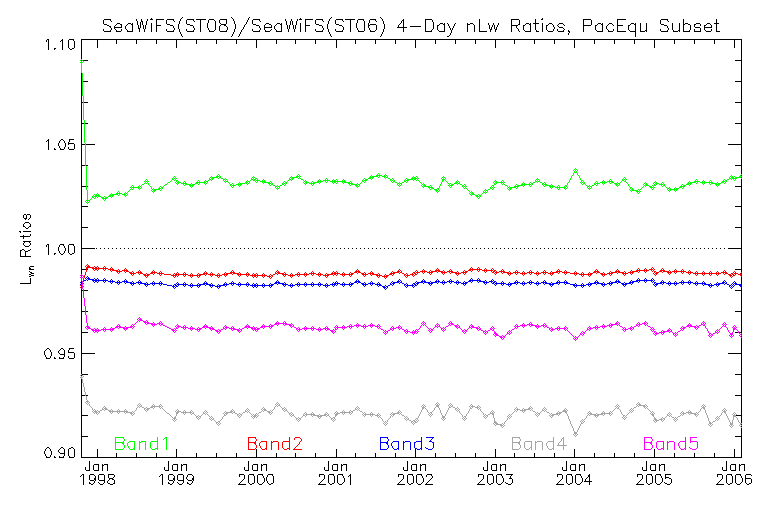The height and width of the screenshot is (512, 768).
Task: Click the Jan 2004 x-axis label
Action: (x=574, y=473)
